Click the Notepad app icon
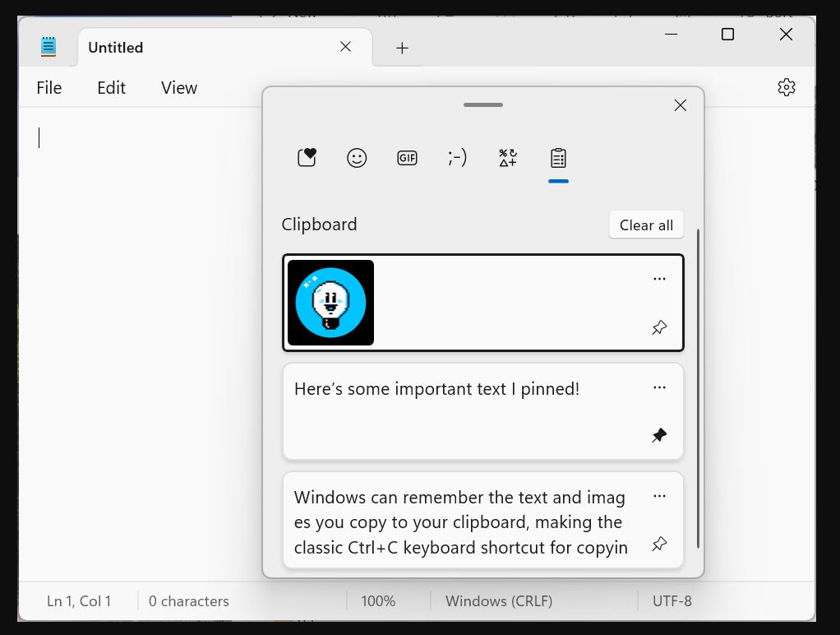The height and width of the screenshot is (635, 840). 48,47
